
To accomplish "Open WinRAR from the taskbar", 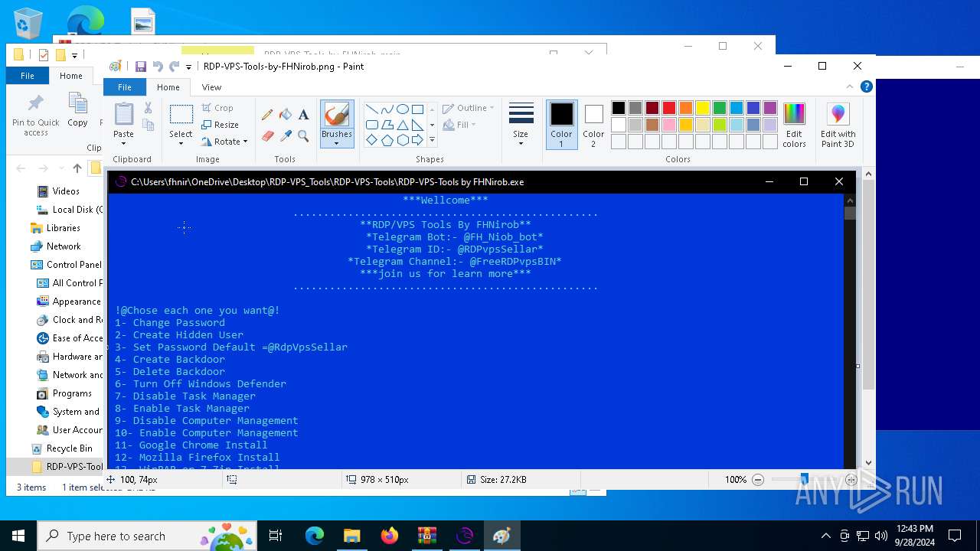I will (427, 536).
